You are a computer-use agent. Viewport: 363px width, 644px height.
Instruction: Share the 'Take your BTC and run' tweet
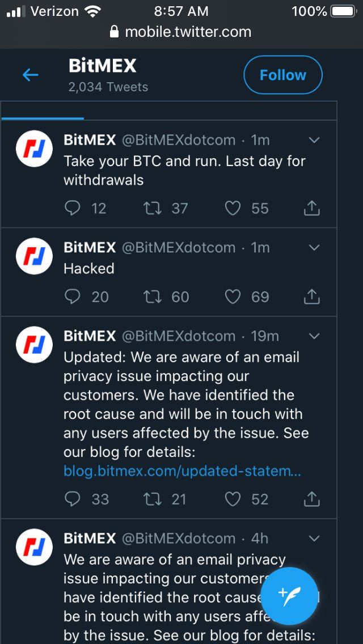pyautogui.click(x=311, y=208)
